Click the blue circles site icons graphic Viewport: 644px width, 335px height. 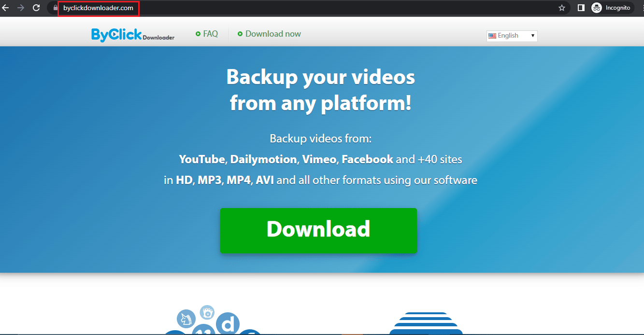pos(213,320)
